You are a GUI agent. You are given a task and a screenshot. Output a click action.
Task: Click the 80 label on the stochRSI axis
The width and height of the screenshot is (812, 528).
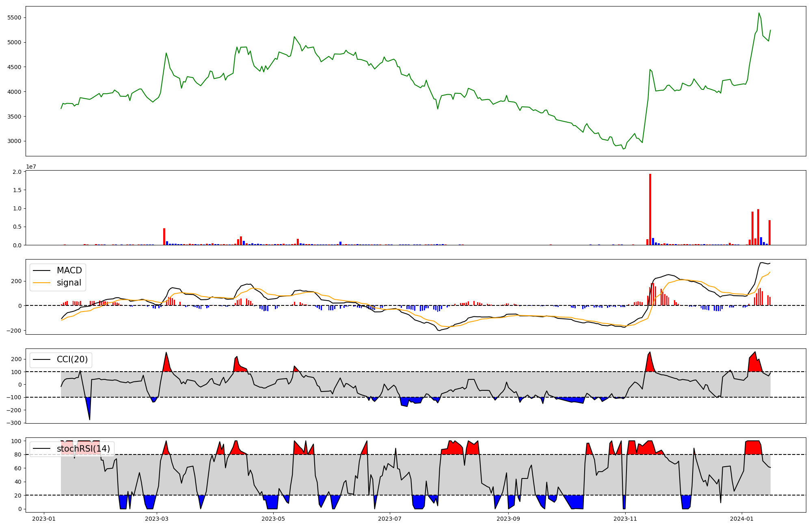(x=17, y=454)
